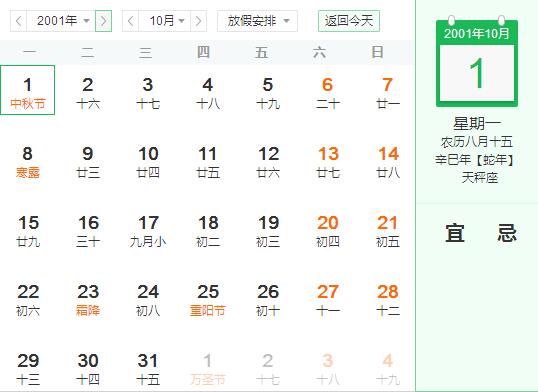Select October 26 初十 date
The height and width of the screenshot is (392, 538).
[268, 300]
